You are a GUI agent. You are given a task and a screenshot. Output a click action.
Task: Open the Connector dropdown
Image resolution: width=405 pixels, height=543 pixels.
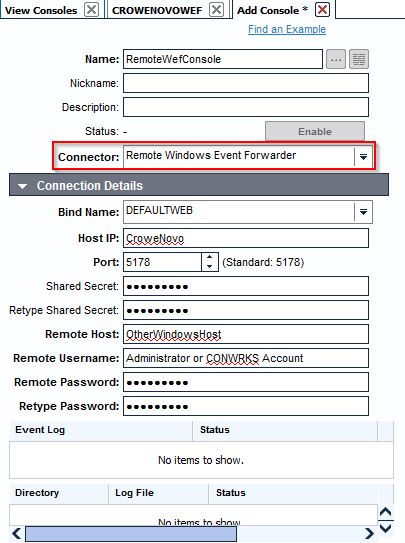pyautogui.click(x=363, y=157)
